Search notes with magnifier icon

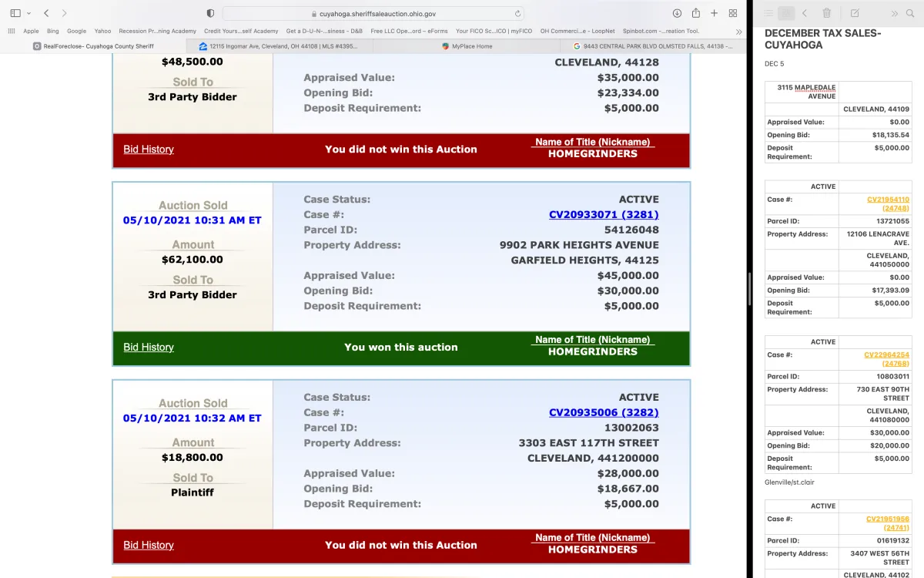[x=910, y=13]
